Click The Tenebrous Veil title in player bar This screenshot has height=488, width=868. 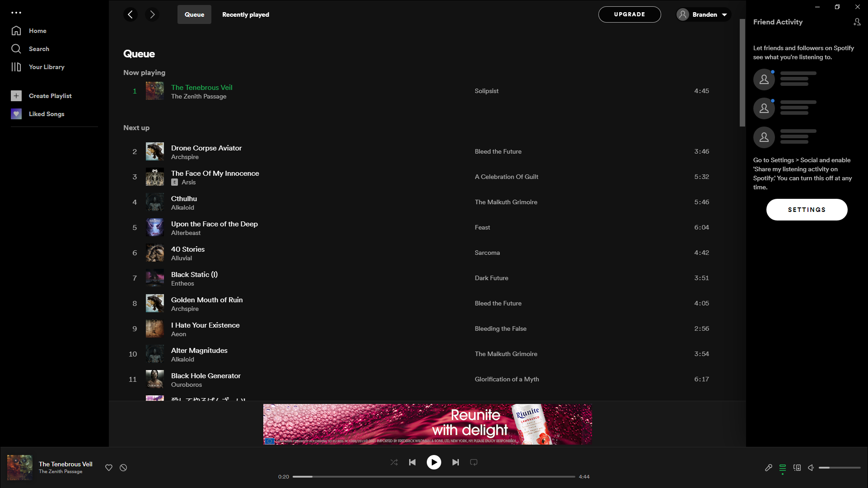(65, 464)
